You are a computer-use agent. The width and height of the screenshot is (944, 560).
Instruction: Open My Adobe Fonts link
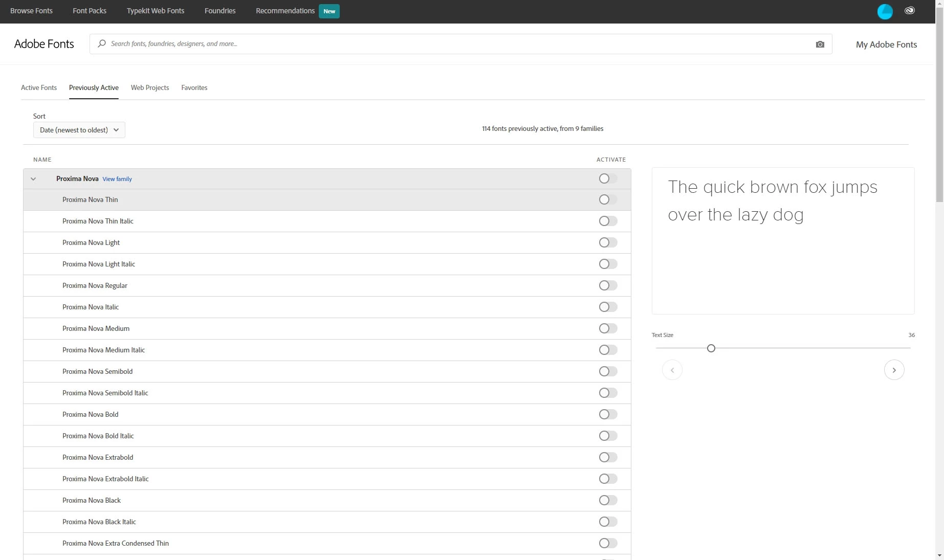pos(886,44)
